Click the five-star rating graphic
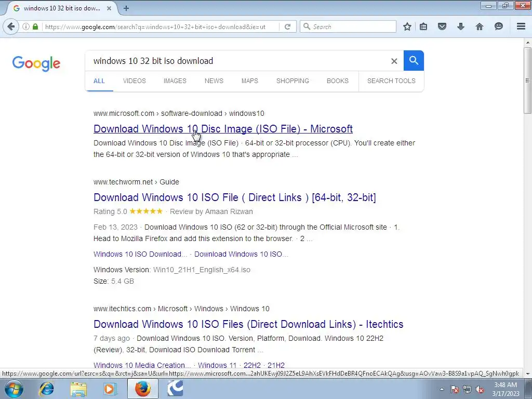Viewport: 532px width, 399px height. coord(146,211)
